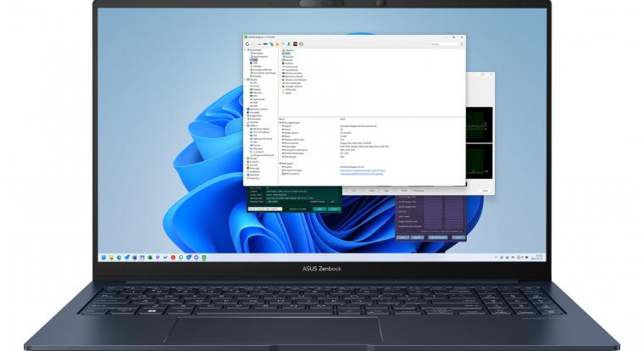The image size is (644, 351).
Task: Select DirectX in the left tree
Action: click(253, 159)
